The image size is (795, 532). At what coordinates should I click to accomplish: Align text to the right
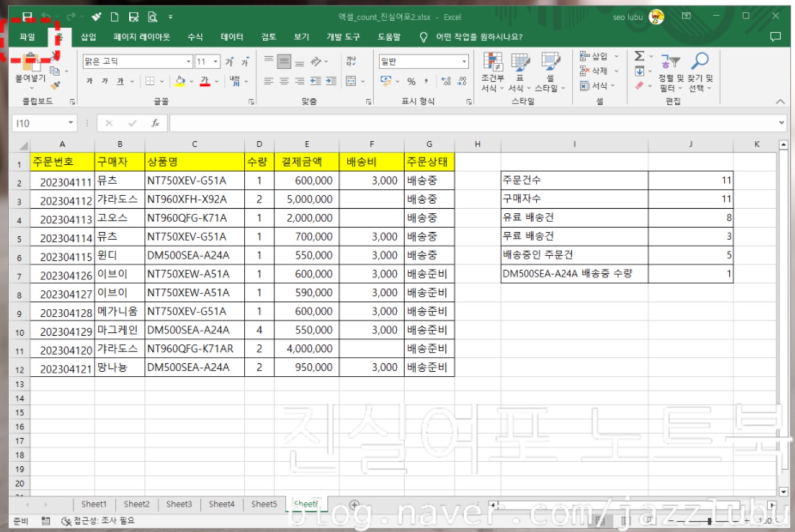click(x=299, y=81)
